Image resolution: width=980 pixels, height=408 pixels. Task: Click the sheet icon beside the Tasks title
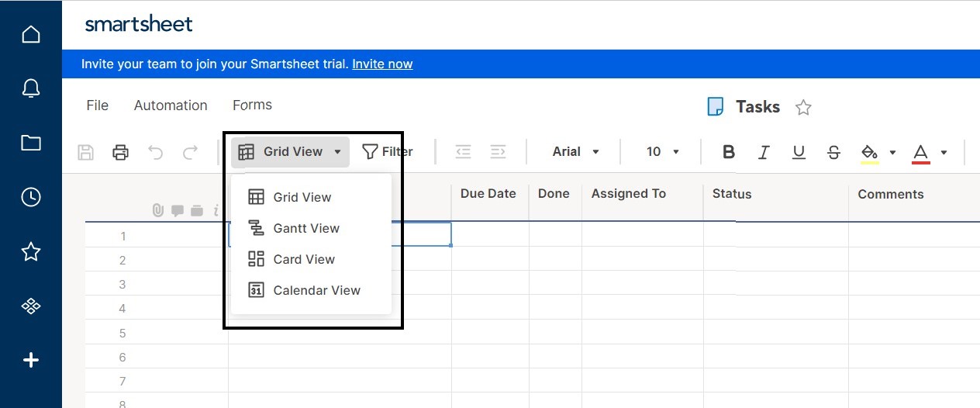pos(715,107)
